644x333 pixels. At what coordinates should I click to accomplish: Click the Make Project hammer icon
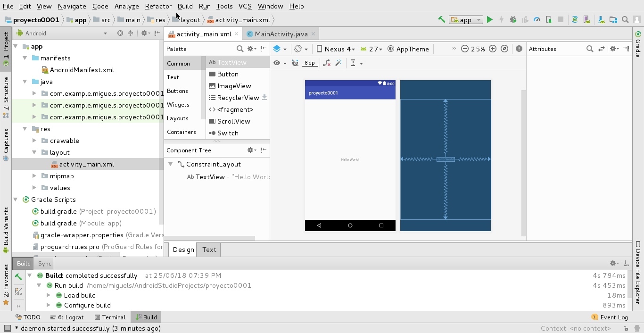tap(442, 20)
